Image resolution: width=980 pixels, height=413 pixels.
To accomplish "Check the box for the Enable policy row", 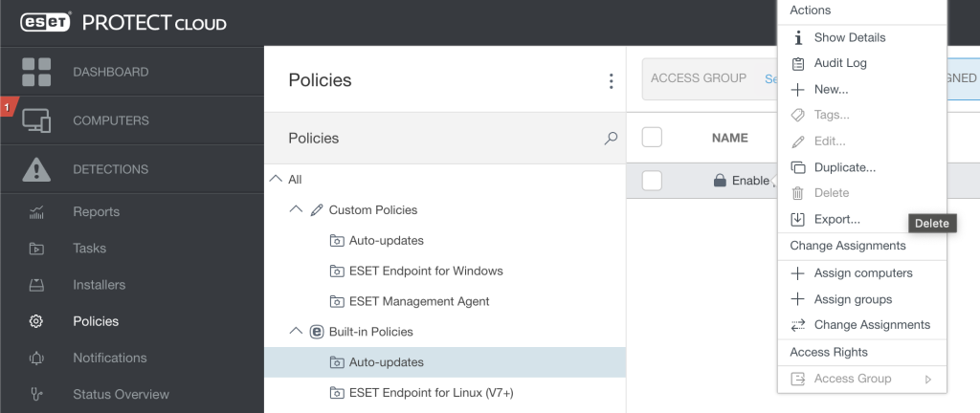I will (x=652, y=180).
